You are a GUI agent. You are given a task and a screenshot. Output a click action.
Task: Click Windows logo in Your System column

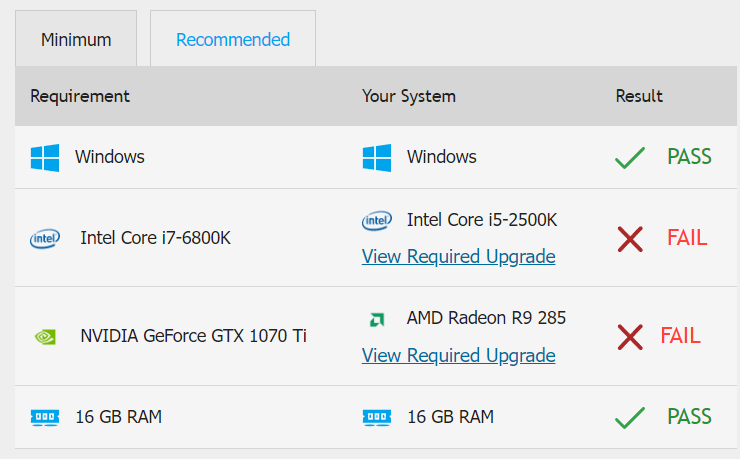(x=377, y=158)
